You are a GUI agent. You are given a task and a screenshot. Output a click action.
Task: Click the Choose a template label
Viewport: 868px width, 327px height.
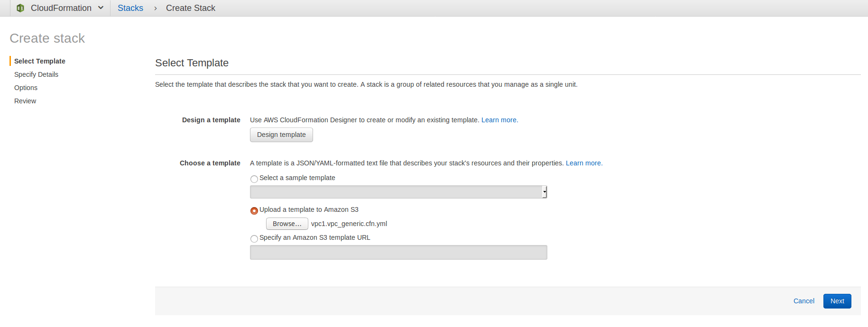pos(210,163)
